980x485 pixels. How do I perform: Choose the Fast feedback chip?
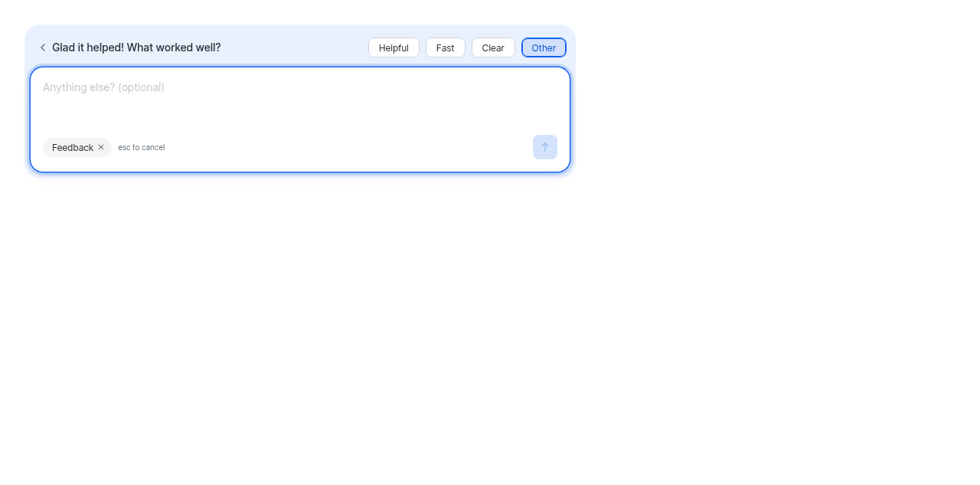pos(446,48)
